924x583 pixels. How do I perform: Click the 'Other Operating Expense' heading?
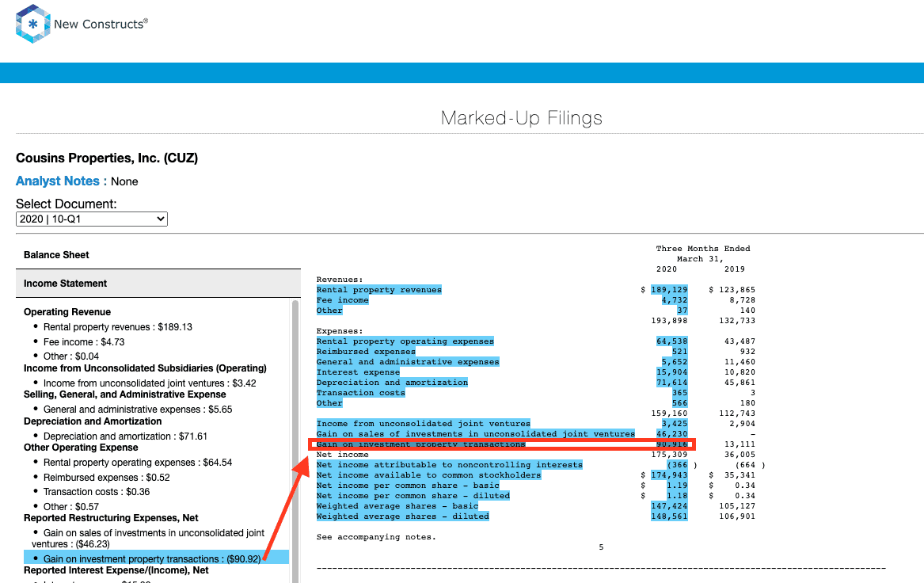[x=81, y=448]
